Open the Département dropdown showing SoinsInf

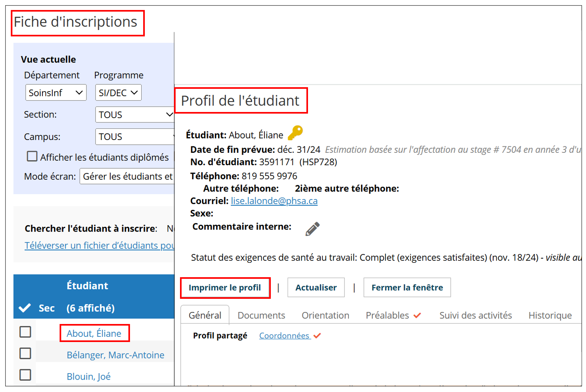point(56,93)
